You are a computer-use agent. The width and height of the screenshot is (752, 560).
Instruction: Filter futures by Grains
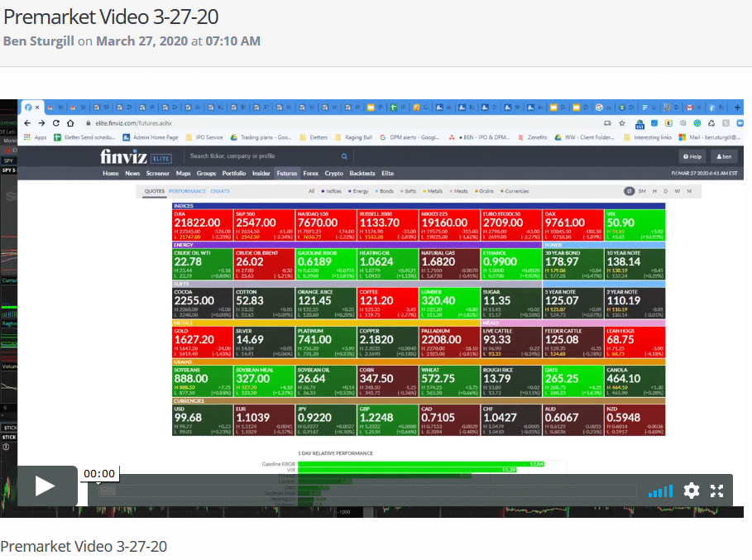pos(485,191)
